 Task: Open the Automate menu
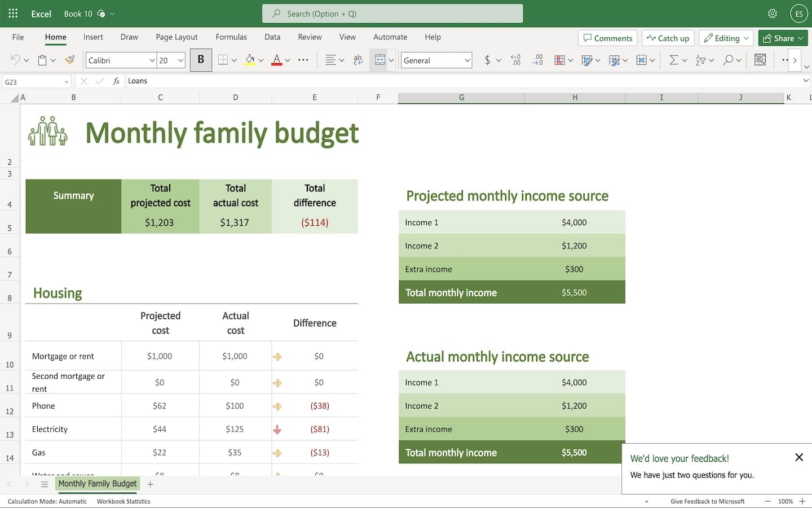point(390,37)
